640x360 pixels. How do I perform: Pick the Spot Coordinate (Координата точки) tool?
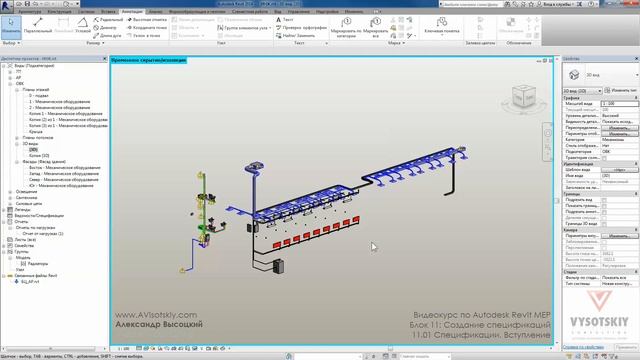(x=147, y=28)
